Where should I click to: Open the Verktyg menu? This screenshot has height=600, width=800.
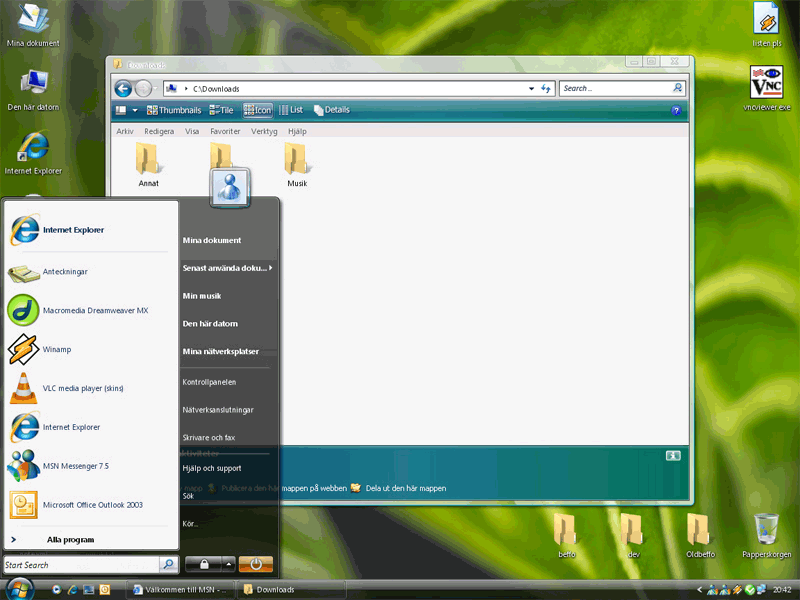(264, 132)
